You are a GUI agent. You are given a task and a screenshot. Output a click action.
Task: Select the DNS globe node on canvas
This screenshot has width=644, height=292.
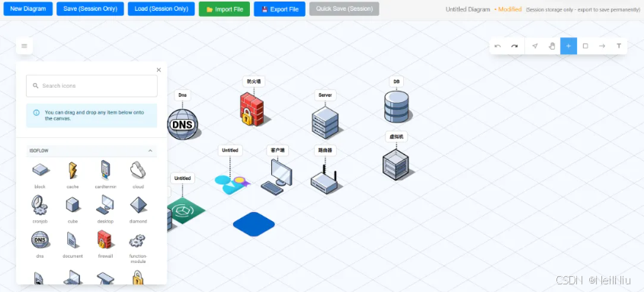183,124
